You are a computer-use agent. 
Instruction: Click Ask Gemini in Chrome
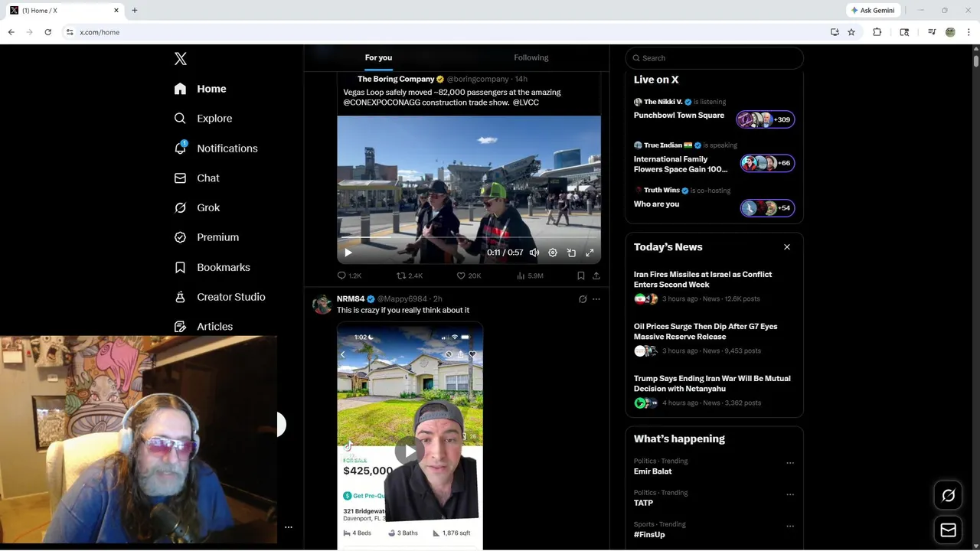pos(873,11)
